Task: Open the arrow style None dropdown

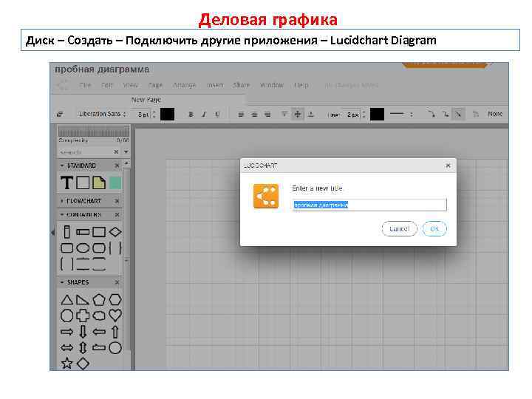Action: pos(494,114)
